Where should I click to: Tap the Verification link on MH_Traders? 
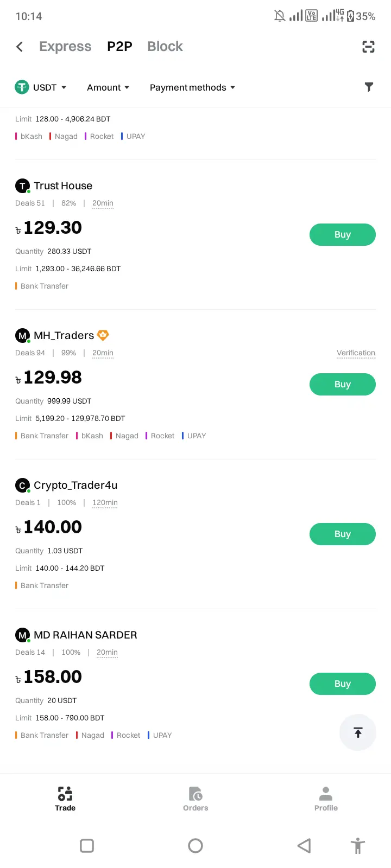point(356,353)
